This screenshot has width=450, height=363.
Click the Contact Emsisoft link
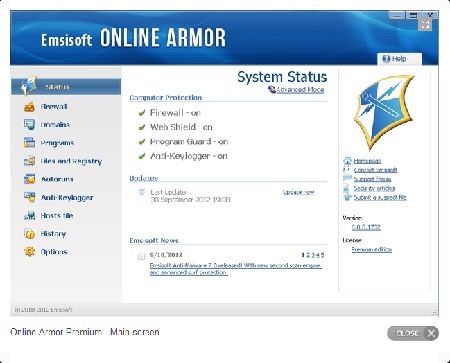[x=376, y=170]
